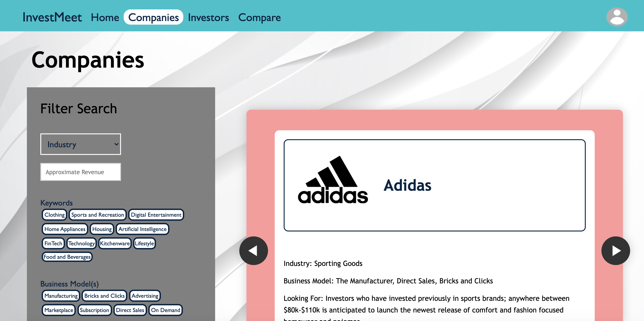
Task: Open the Investors navigation tab
Action: (208, 17)
